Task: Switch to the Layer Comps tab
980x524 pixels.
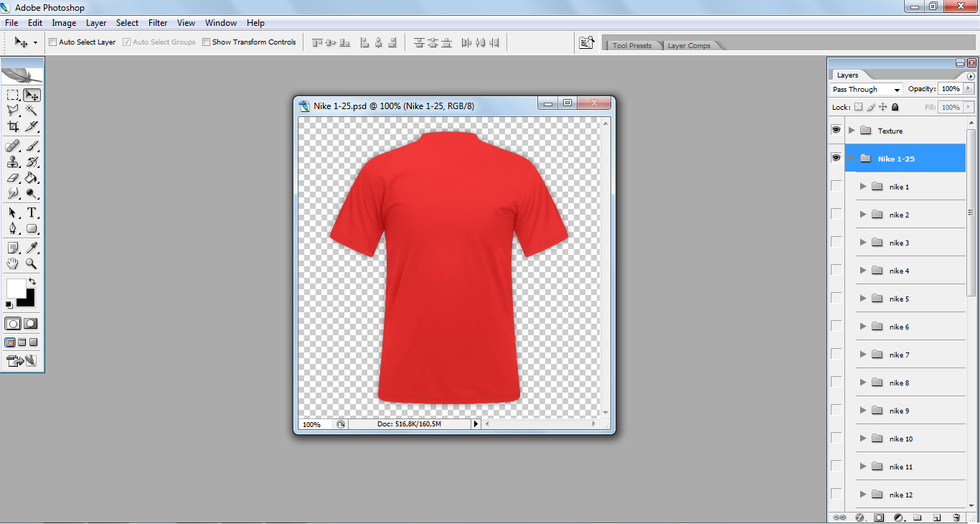Action: pos(689,45)
